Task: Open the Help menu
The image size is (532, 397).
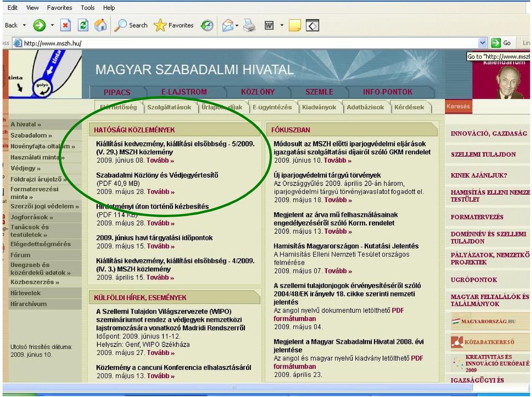Action: 109,7
